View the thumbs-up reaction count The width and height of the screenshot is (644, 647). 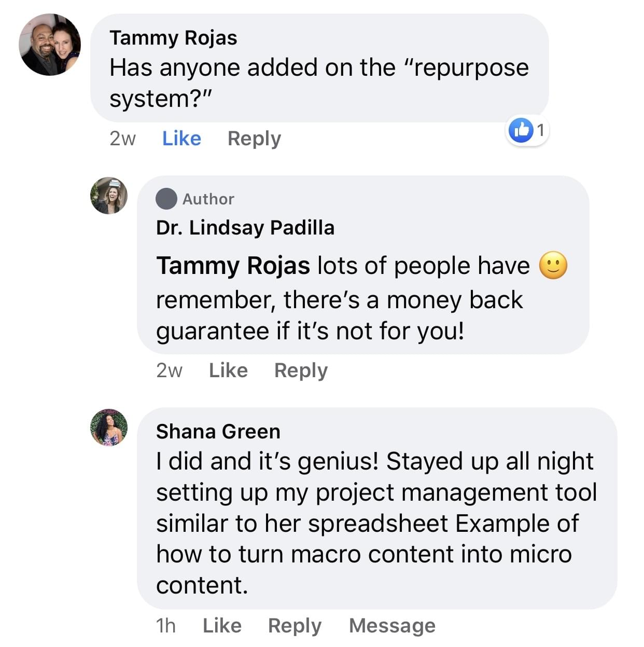[x=527, y=130]
